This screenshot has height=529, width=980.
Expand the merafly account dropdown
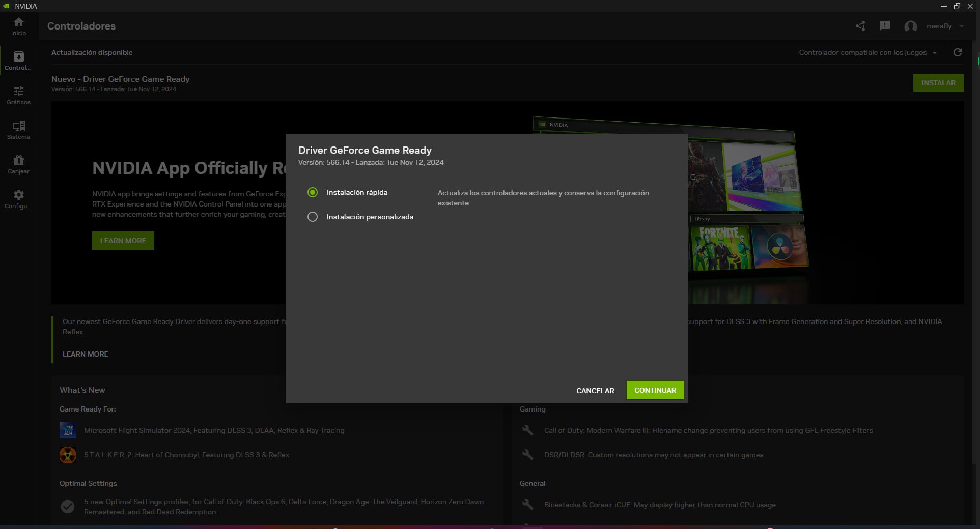point(962,26)
